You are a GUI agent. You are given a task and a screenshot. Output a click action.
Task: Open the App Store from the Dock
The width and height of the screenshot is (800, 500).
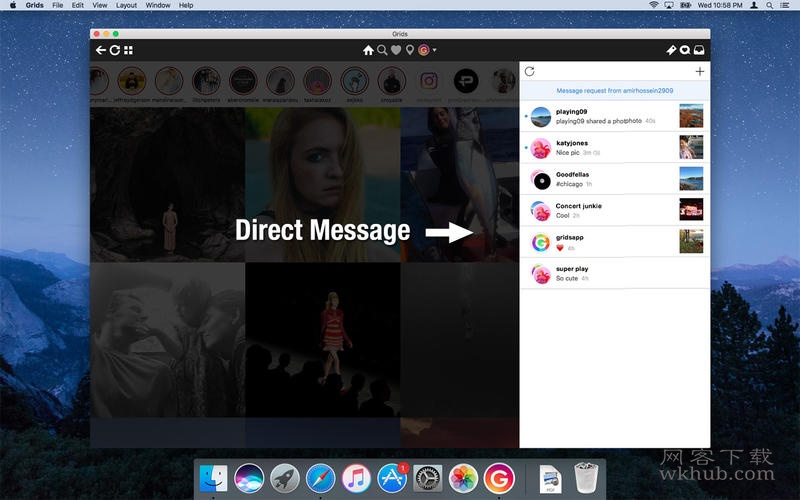pos(392,478)
